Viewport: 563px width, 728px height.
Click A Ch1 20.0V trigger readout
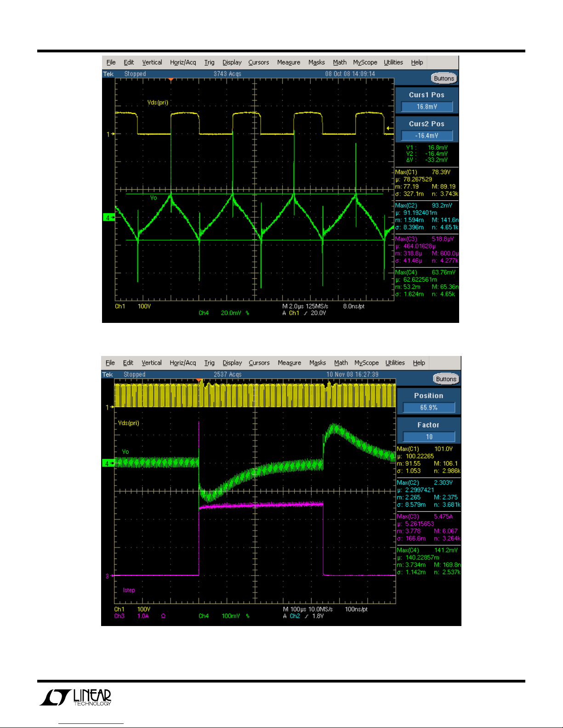(304, 313)
